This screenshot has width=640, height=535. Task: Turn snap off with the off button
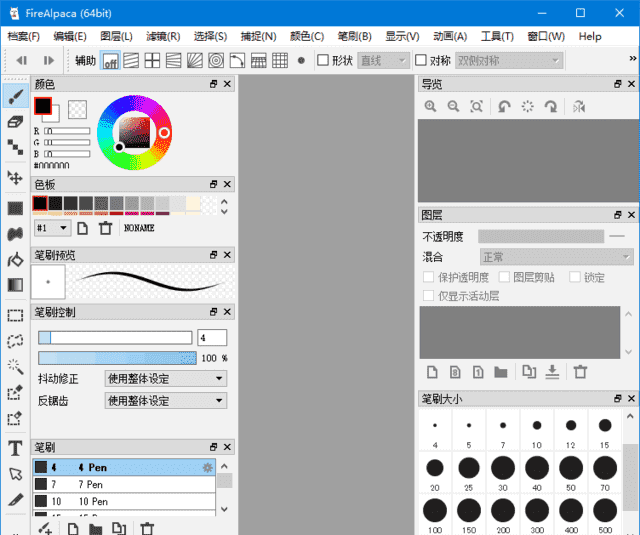pyautogui.click(x=110, y=60)
